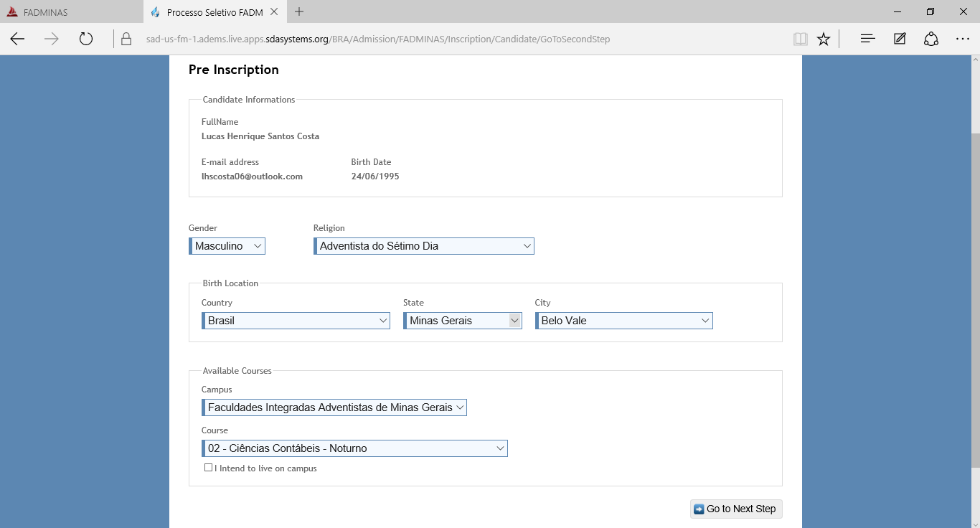This screenshot has width=980, height=528.
Task: Open the State dropdown Minas Gerais
Action: (463, 321)
